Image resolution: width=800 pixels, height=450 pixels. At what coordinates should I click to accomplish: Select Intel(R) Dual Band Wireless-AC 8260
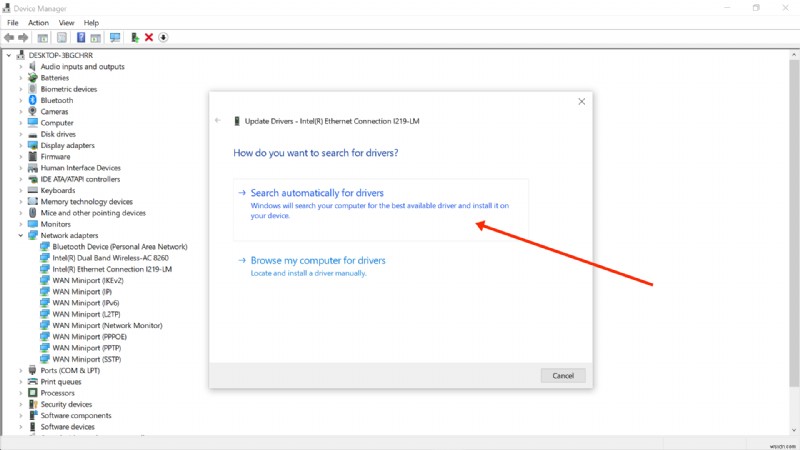coord(110,258)
